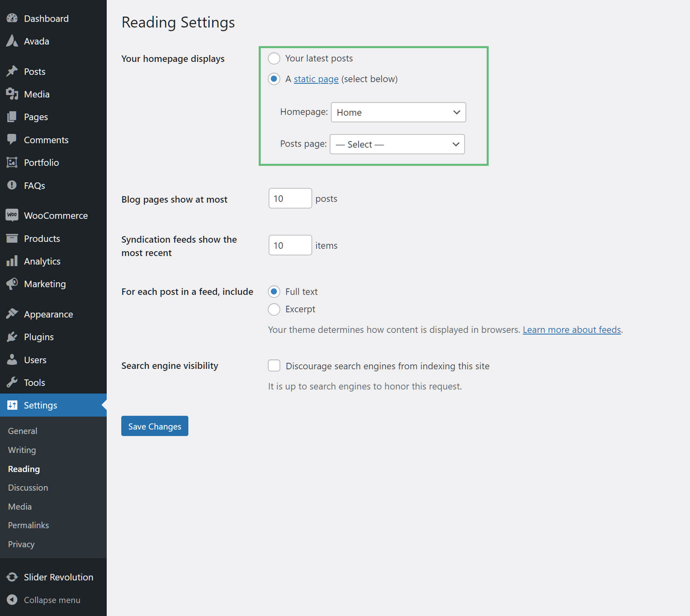Click the Slider Revolution refresh icon
The image size is (690, 616).
coord(12,577)
